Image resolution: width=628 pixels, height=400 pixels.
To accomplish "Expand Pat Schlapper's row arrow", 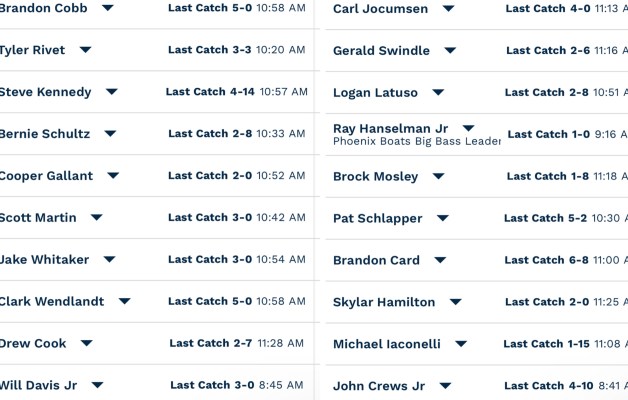I will (443, 219).
